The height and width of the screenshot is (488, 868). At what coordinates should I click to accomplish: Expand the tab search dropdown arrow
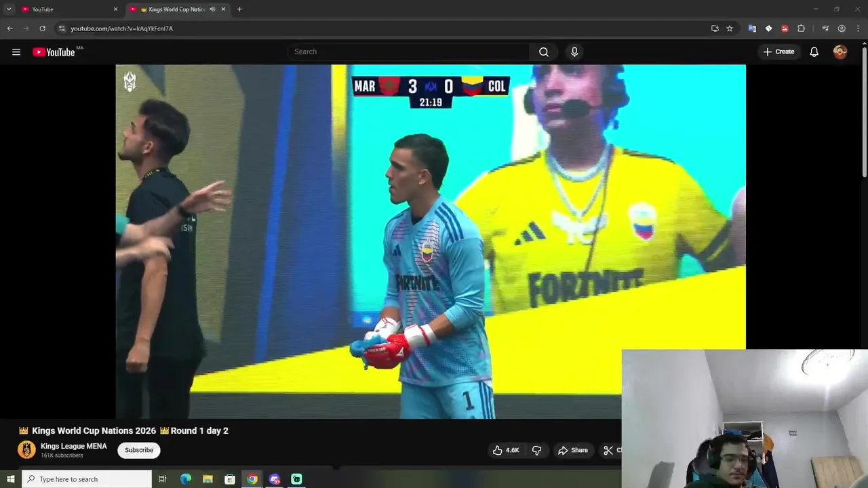click(x=9, y=9)
